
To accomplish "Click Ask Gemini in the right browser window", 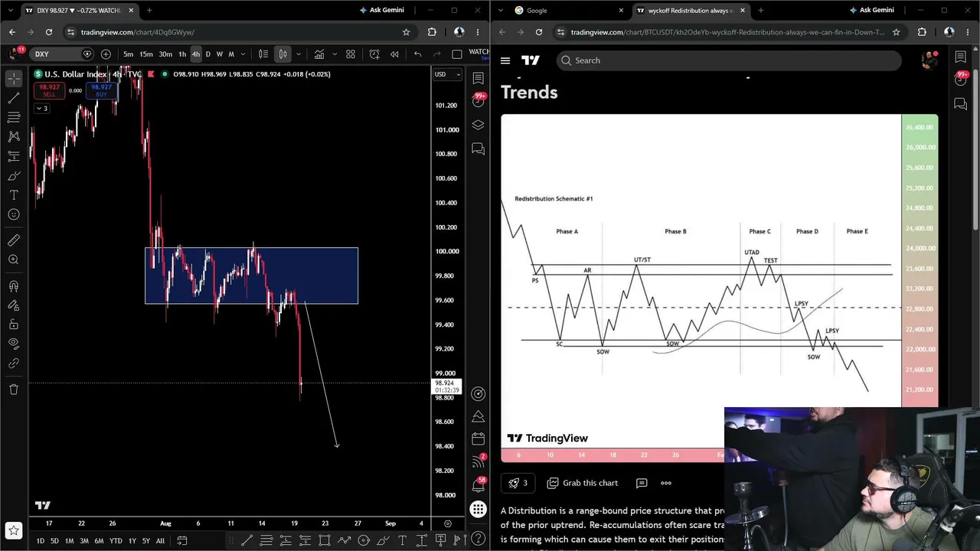I will 871,11.
